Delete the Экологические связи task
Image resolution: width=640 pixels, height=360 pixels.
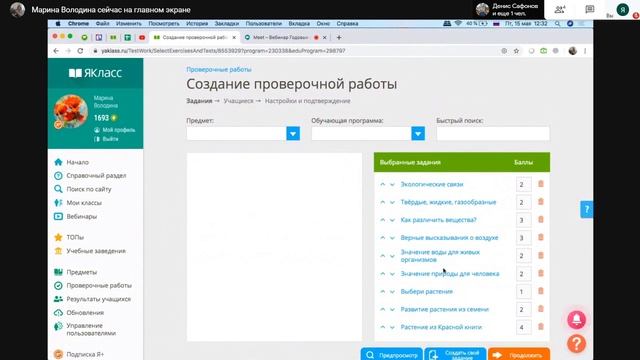pyautogui.click(x=541, y=184)
